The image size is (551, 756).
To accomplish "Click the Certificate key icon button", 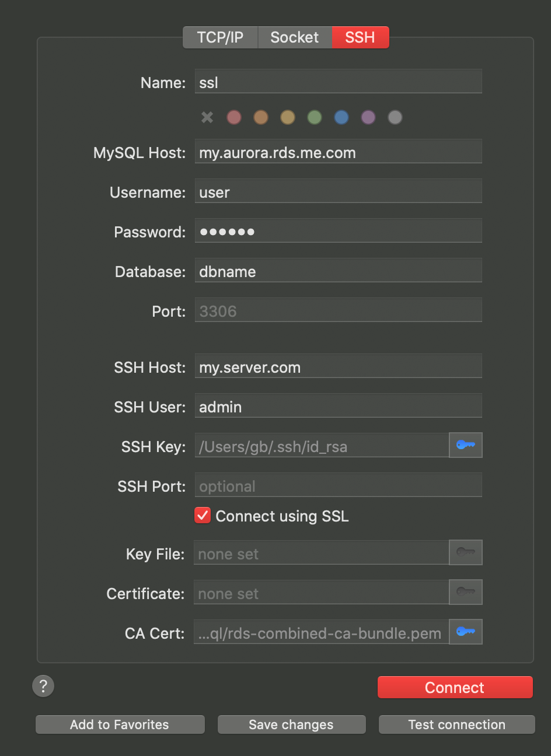I will coord(466,592).
